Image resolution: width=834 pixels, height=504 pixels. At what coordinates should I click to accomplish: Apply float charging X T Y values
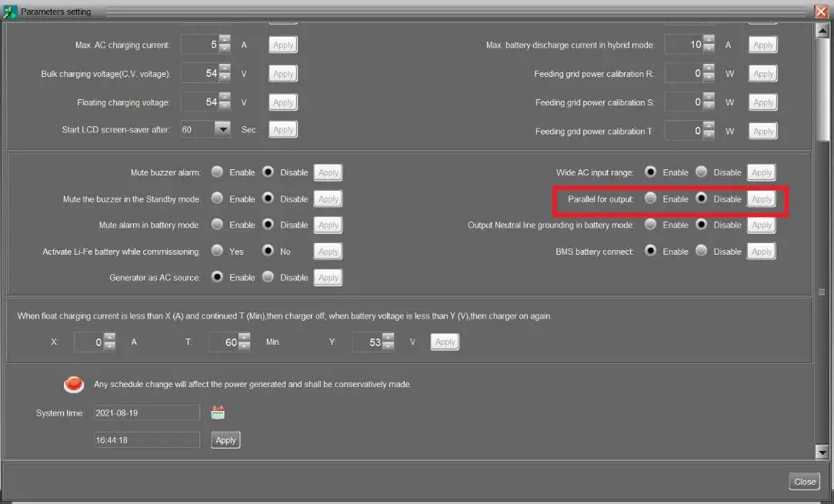coord(445,342)
